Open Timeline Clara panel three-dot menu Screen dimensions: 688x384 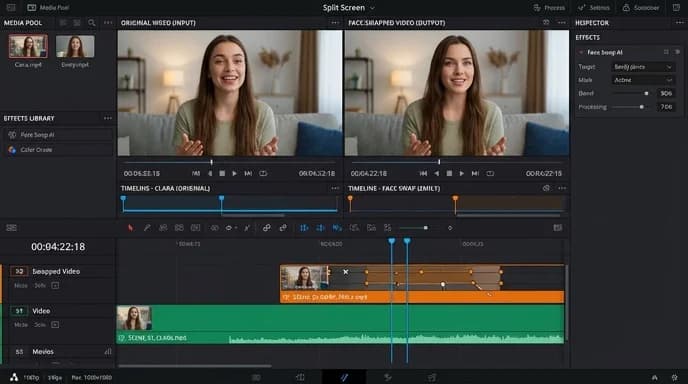335,188
